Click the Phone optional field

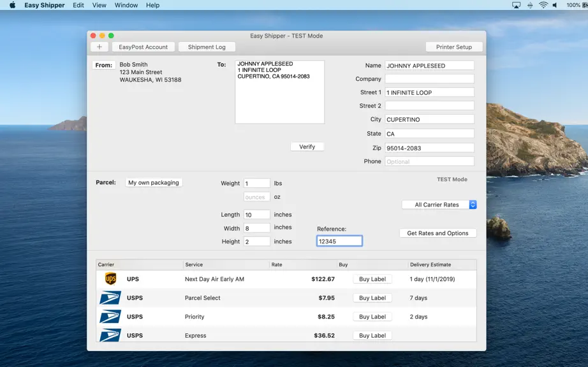pos(429,161)
